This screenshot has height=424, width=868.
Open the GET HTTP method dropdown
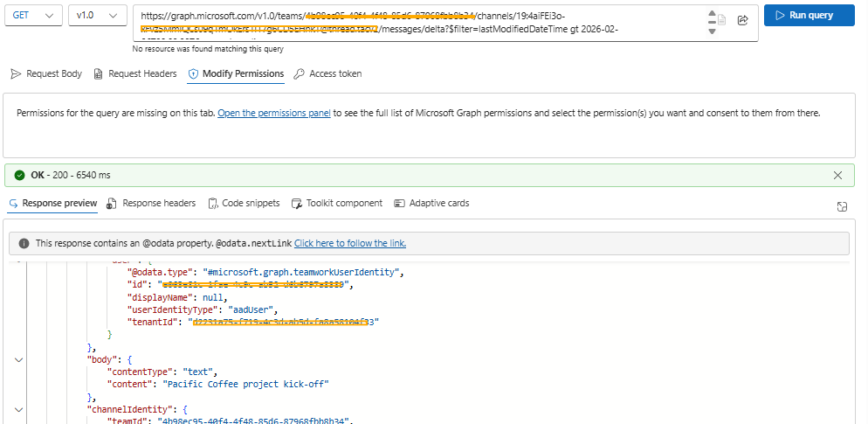click(33, 16)
